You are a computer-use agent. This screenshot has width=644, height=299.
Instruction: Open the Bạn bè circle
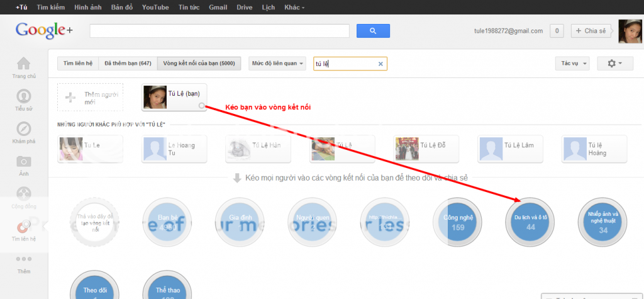pyautogui.click(x=167, y=222)
